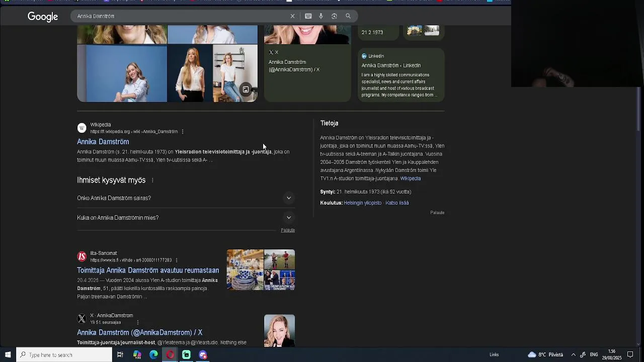Clear the Google search box text
Viewport: 644px width, 362px height.
[x=292, y=16]
